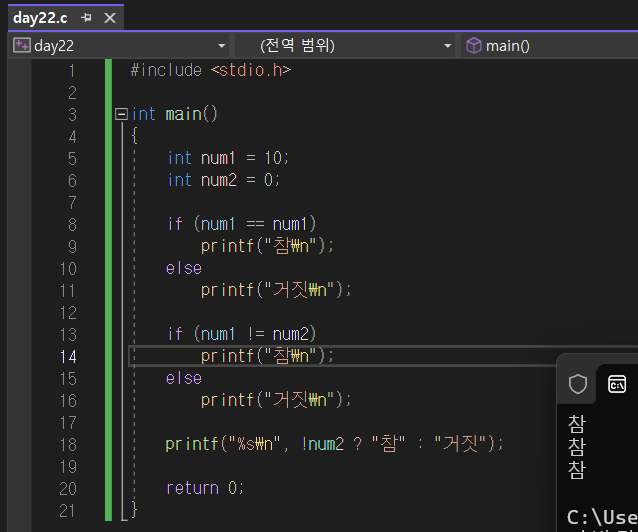Viewport: 638px width, 532px height.
Task: Select the console terminal tab icon
Action: (x=617, y=384)
